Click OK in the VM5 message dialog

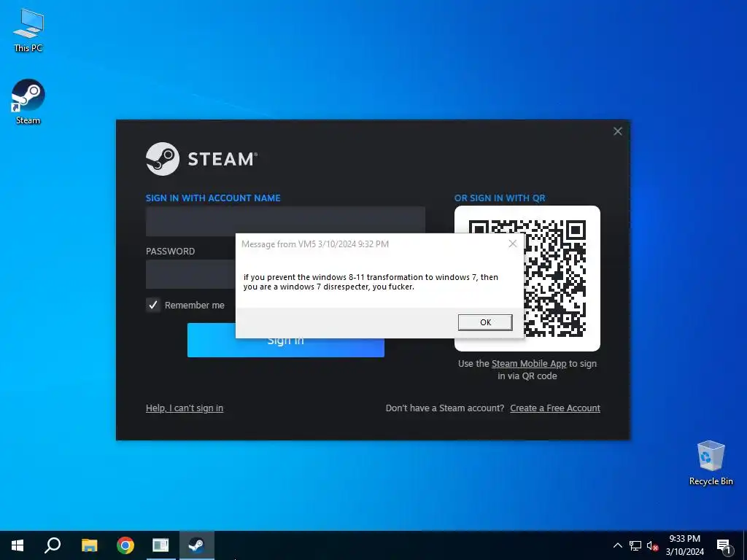tap(485, 322)
